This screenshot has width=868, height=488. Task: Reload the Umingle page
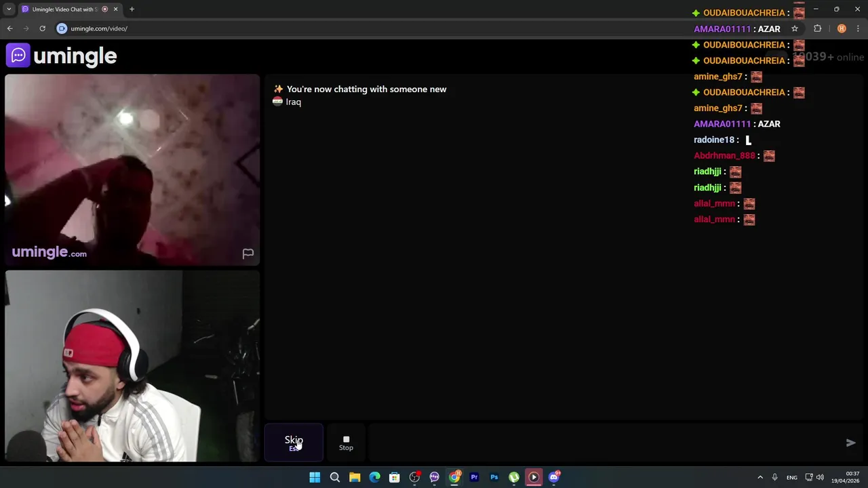[x=42, y=28]
